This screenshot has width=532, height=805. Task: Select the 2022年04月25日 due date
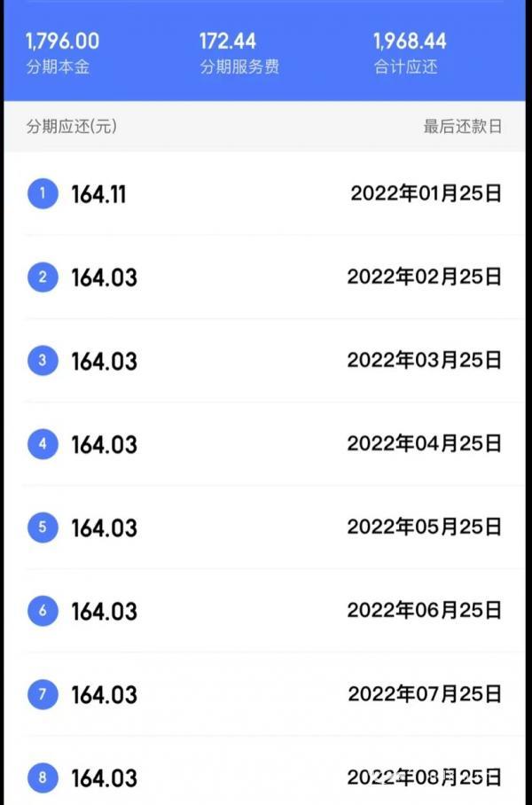424,444
